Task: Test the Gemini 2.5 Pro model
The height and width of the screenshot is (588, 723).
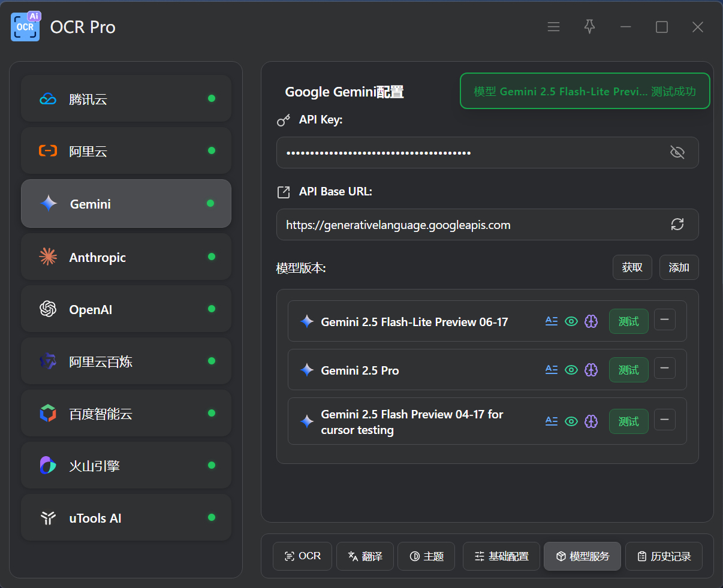Action: [x=628, y=370]
